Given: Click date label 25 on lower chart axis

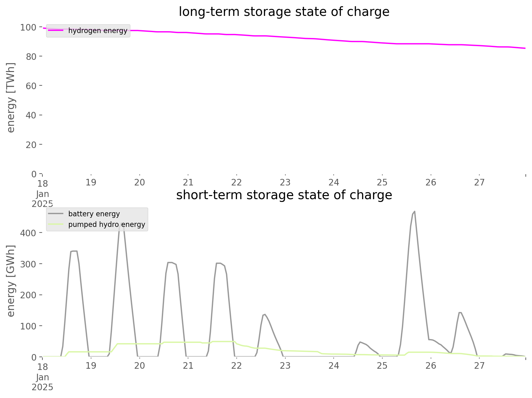Looking at the screenshot, I should pos(382,366).
